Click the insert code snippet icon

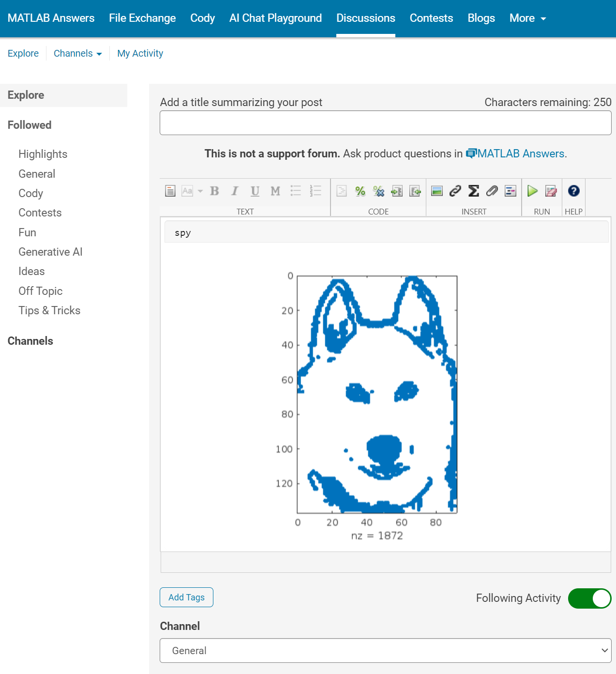(x=511, y=191)
